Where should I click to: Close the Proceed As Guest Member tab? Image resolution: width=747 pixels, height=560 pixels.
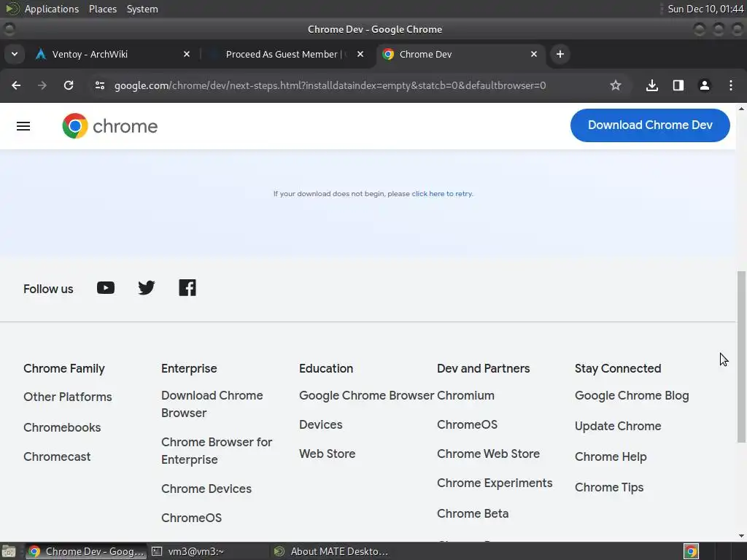[x=360, y=54]
